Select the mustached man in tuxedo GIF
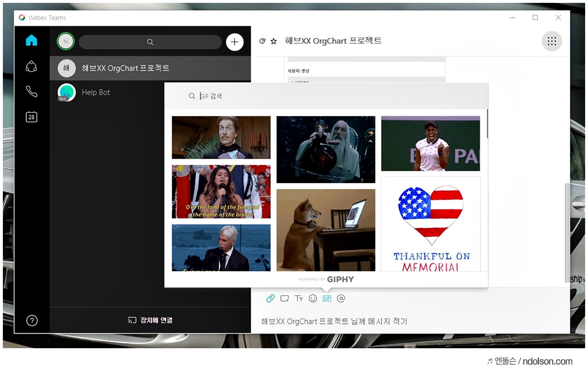The image size is (588, 371). pos(221,137)
